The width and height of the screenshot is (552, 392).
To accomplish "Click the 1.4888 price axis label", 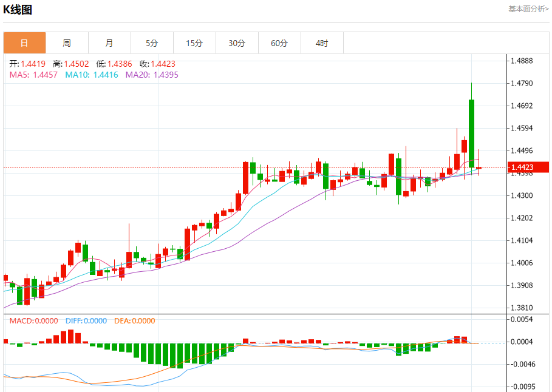I will tap(522, 61).
